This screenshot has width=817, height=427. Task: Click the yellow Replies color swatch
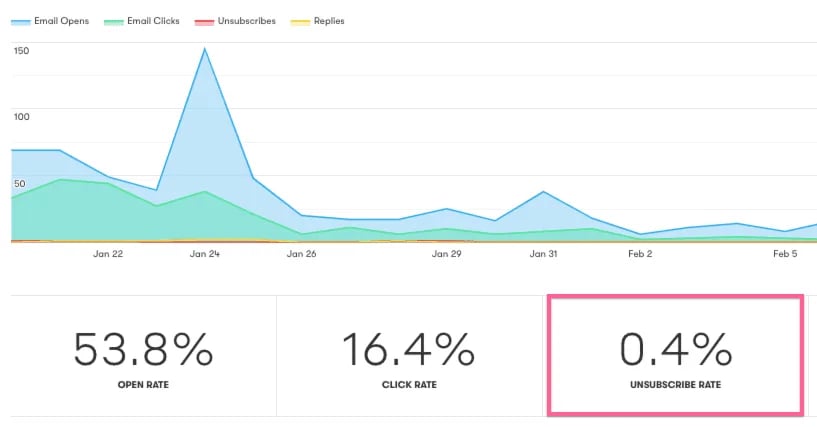[x=297, y=21]
